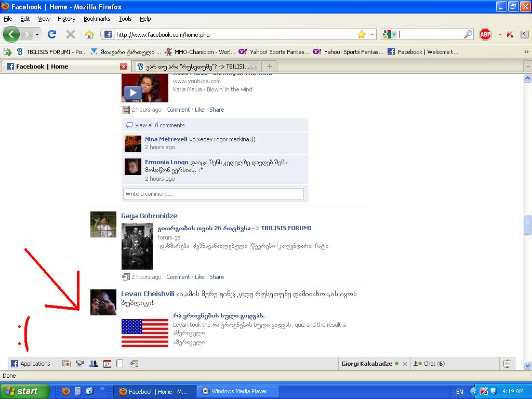Open Levan Cheishvili's profile name

click(148, 294)
